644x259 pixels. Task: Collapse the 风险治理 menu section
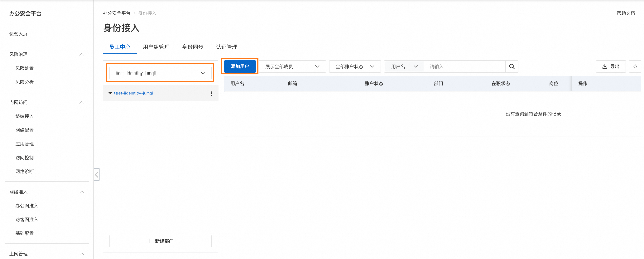(81, 54)
